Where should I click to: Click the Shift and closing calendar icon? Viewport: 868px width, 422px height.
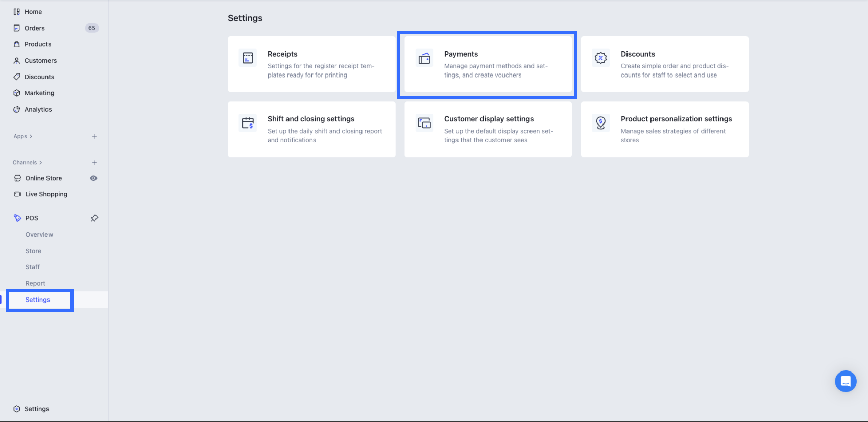248,123
